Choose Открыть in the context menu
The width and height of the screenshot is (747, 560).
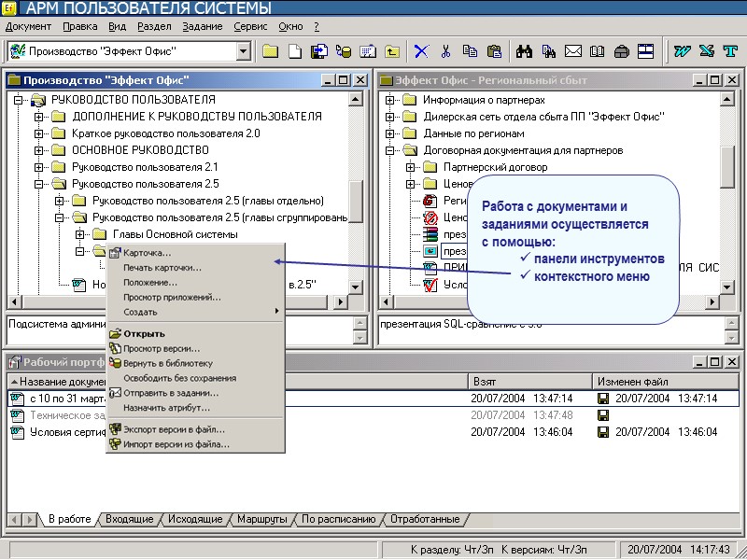[x=195, y=334]
